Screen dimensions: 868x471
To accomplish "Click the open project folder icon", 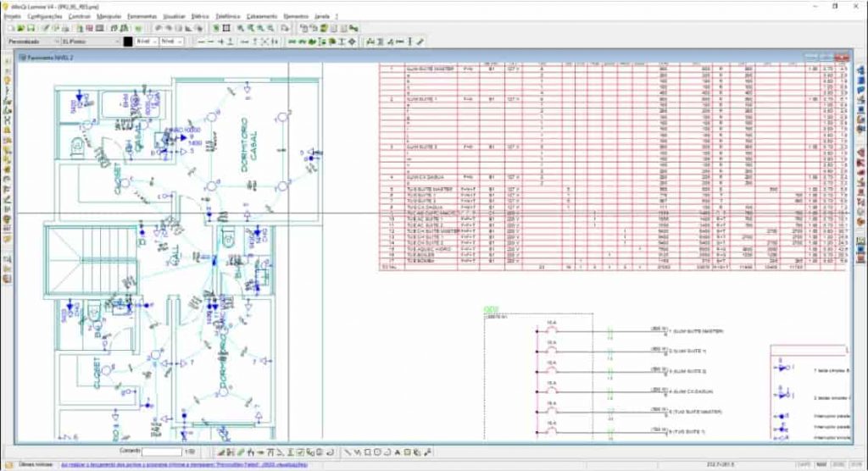I will (20, 28).
